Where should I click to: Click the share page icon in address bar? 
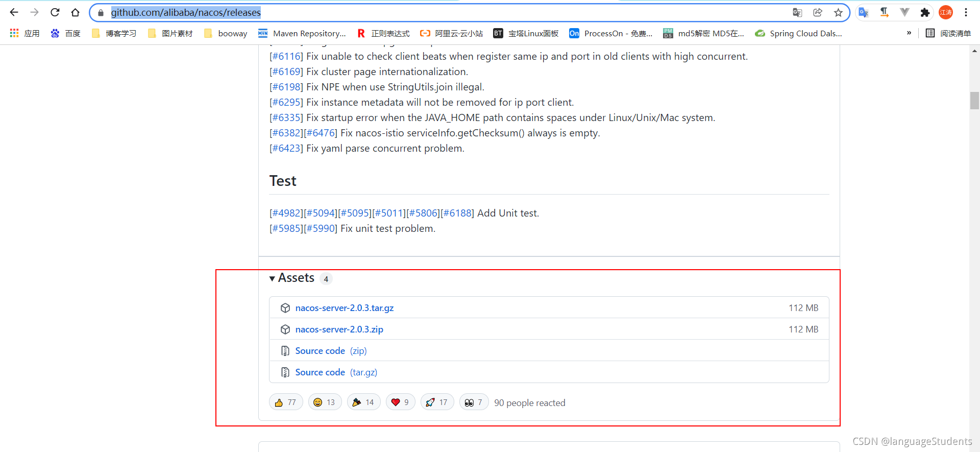tap(818, 12)
